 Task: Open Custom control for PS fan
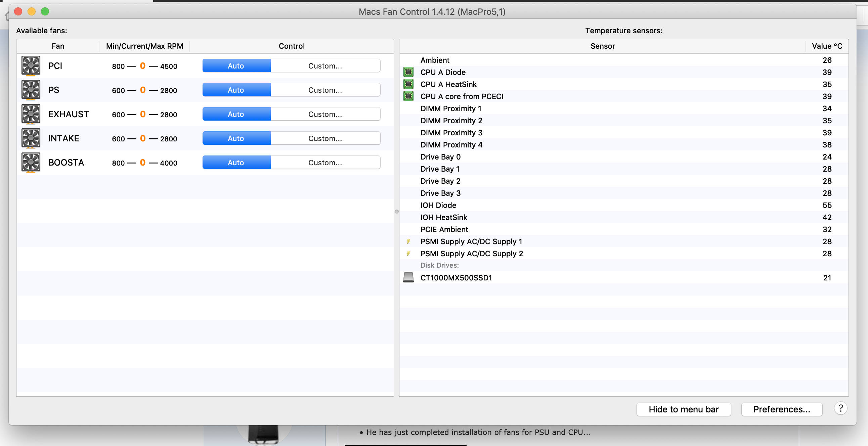pyautogui.click(x=325, y=90)
